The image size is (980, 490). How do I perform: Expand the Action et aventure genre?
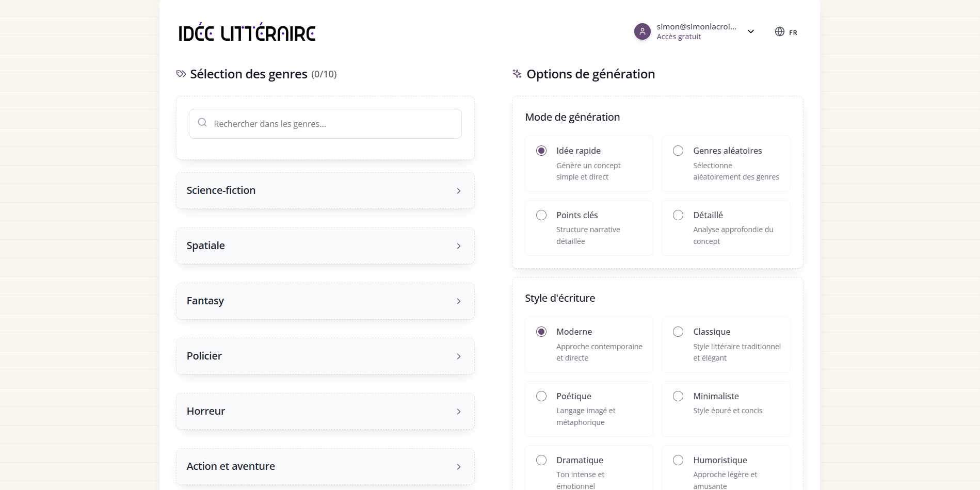coord(325,467)
